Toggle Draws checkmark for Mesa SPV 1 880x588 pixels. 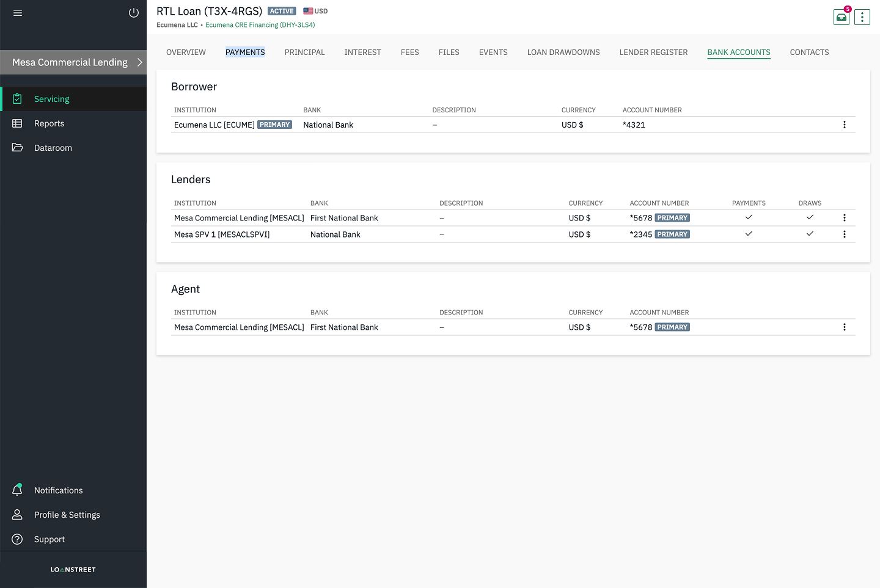click(810, 234)
